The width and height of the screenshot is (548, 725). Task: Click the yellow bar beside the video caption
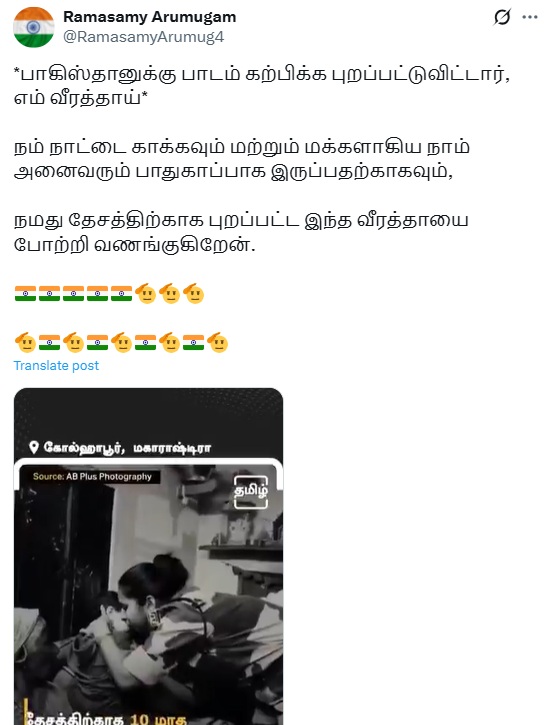click(25, 712)
